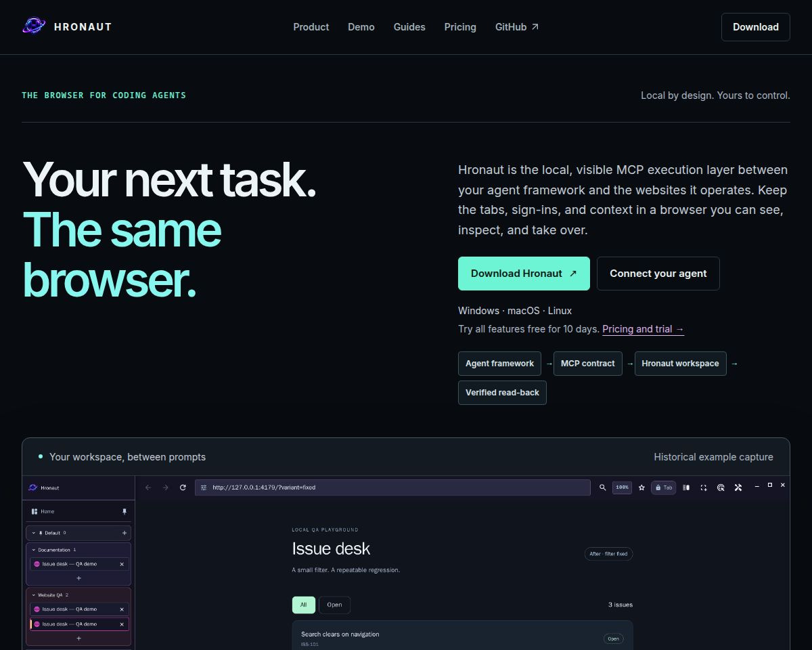Open the GitHub external link
The width and height of the screenshot is (812, 650).
click(x=517, y=27)
